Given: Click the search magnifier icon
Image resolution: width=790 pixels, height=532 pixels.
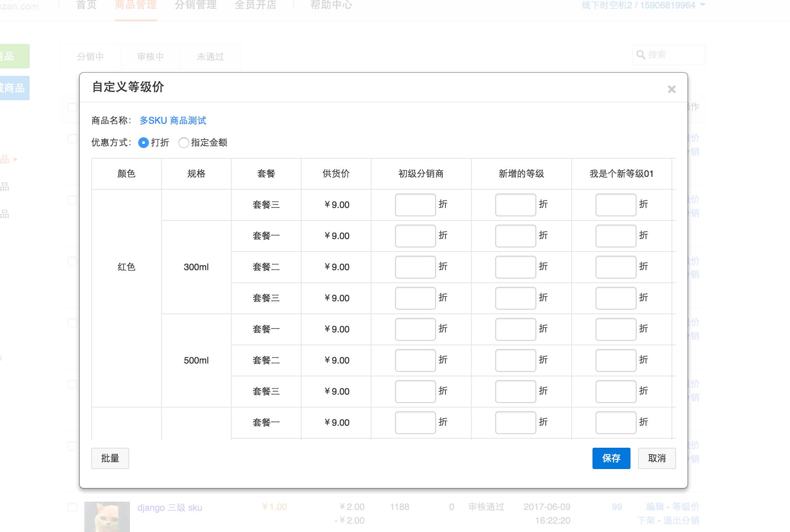Looking at the screenshot, I should pyautogui.click(x=641, y=55).
